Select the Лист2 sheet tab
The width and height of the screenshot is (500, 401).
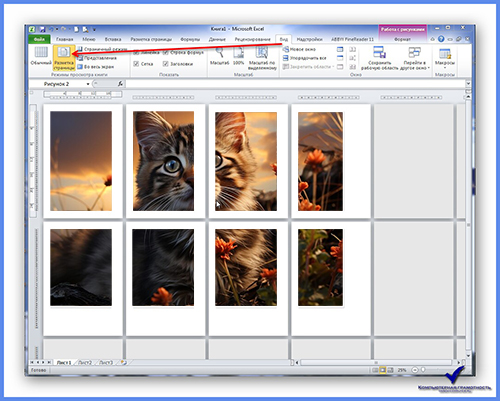coord(85,362)
